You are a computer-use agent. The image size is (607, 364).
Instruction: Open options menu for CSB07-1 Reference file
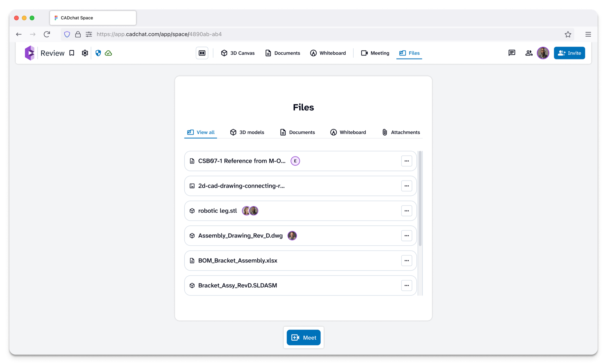coord(406,161)
